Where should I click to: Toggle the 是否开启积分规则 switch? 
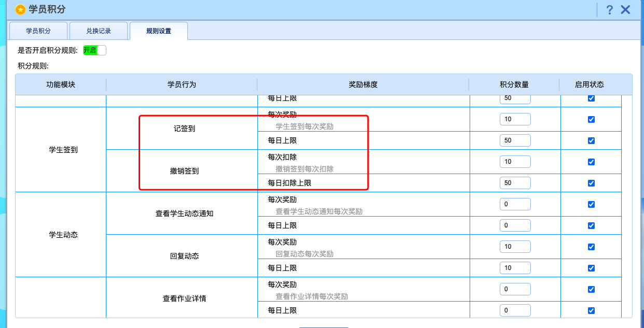pos(94,50)
